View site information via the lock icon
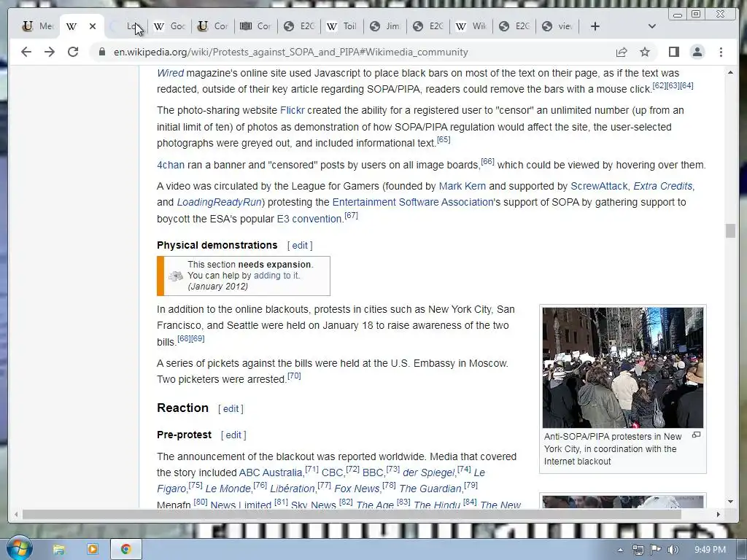Screen dimensions: 747x560 click(101, 52)
